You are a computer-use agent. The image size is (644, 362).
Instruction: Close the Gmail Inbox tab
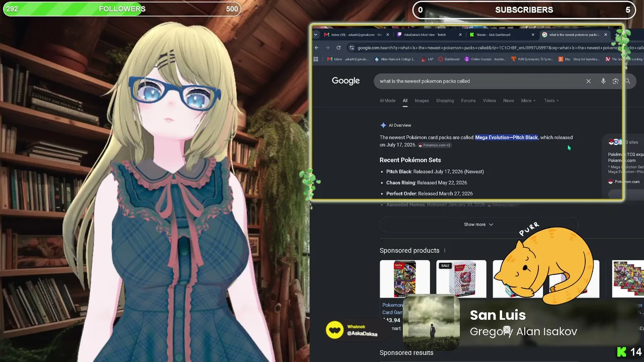point(387,35)
